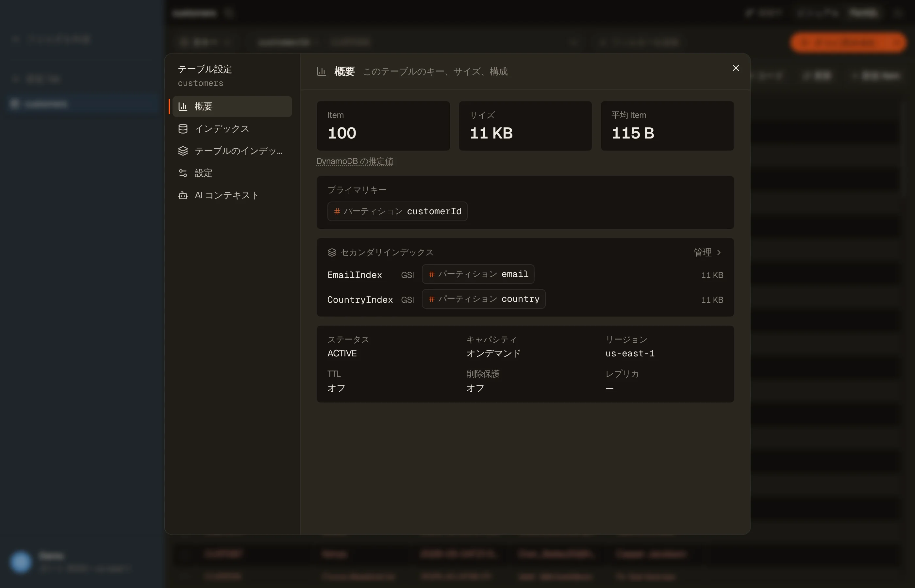Open the 設定 section

232,173
